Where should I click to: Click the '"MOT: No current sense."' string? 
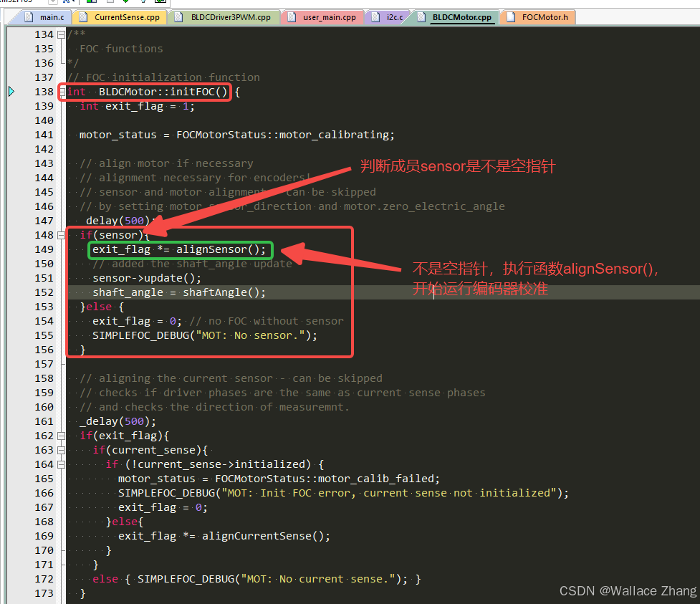(x=318, y=579)
